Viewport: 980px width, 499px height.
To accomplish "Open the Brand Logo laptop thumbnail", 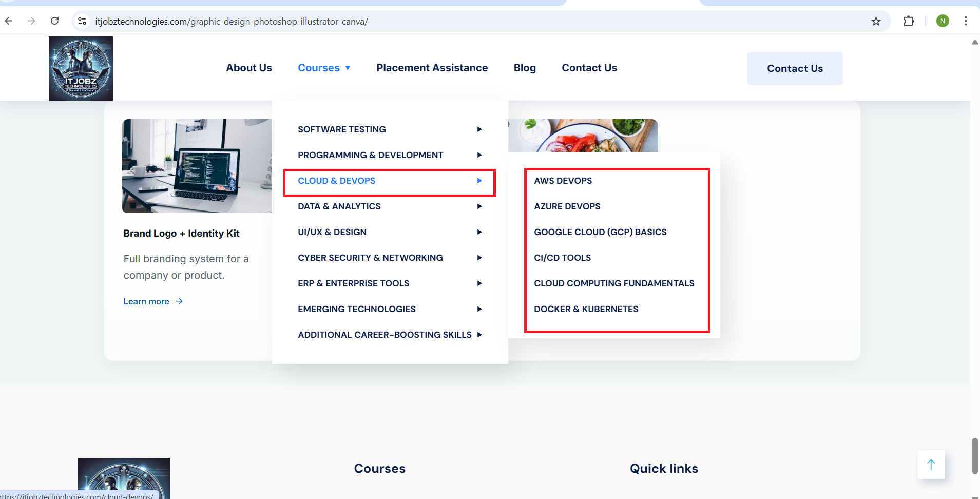I will tap(197, 166).
